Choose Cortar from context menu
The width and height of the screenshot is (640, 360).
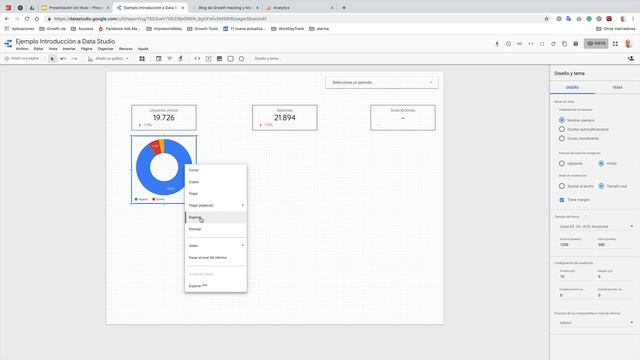click(x=216, y=170)
